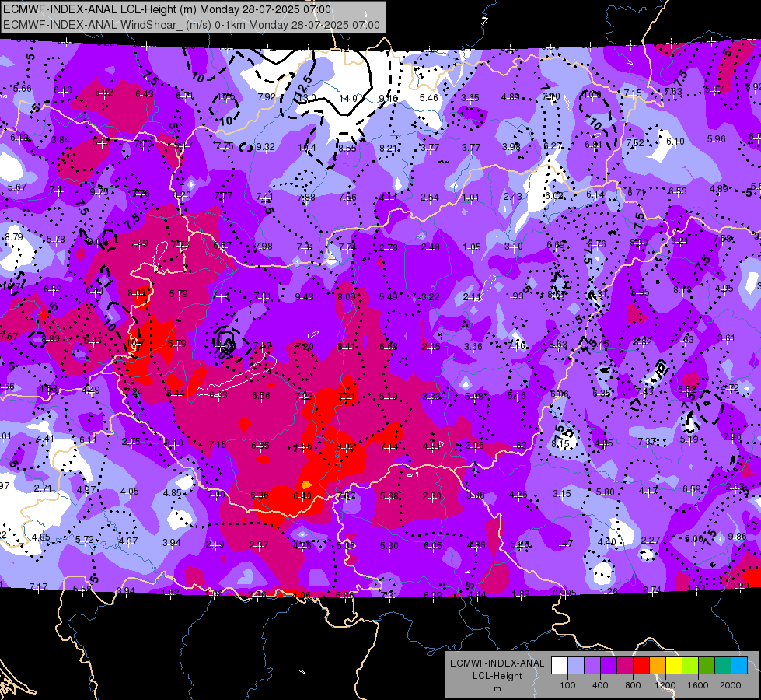Click the wind shear value 14.0
Viewport: 761px width, 700px height.
(x=348, y=98)
